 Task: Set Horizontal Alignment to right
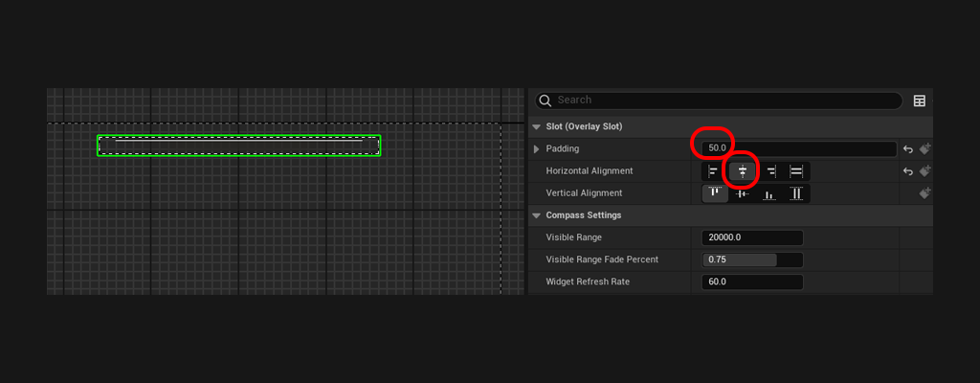[x=770, y=171]
